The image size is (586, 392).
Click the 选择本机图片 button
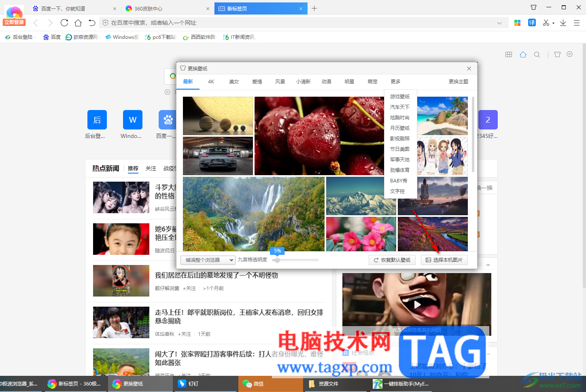(444, 260)
